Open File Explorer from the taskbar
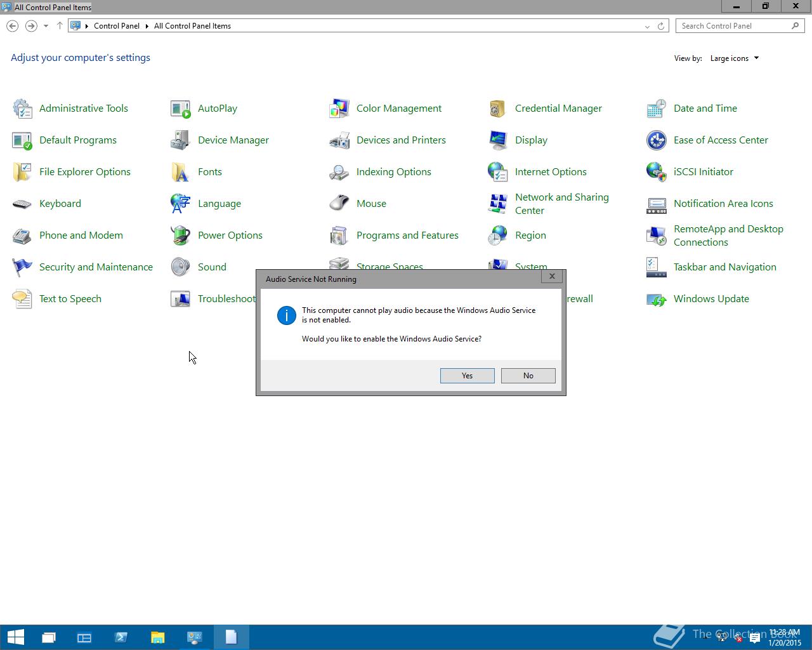Image resolution: width=812 pixels, height=650 pixels. tap(157, 637)
